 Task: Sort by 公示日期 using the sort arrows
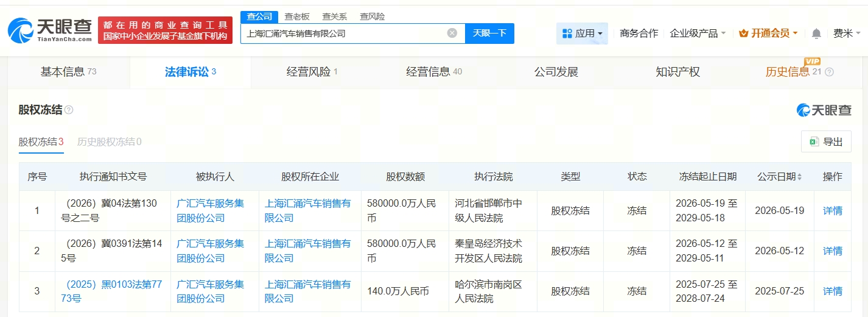coord(799,177)
